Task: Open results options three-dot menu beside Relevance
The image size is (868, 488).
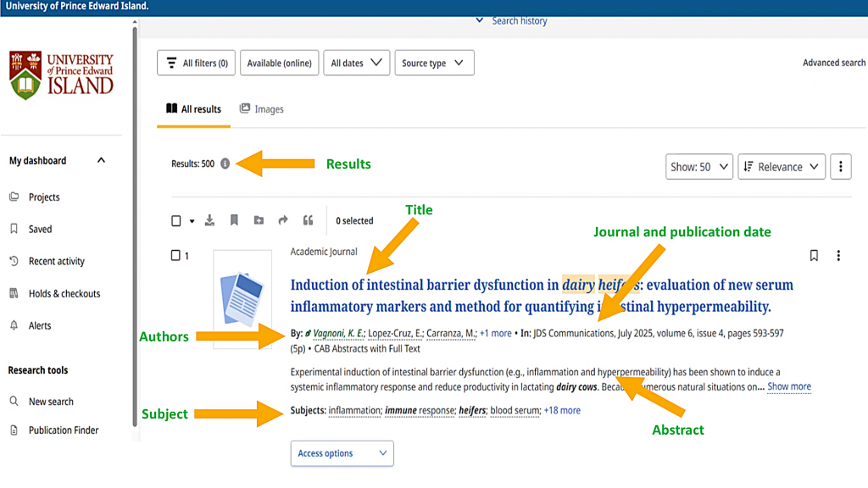Action: 840,167
